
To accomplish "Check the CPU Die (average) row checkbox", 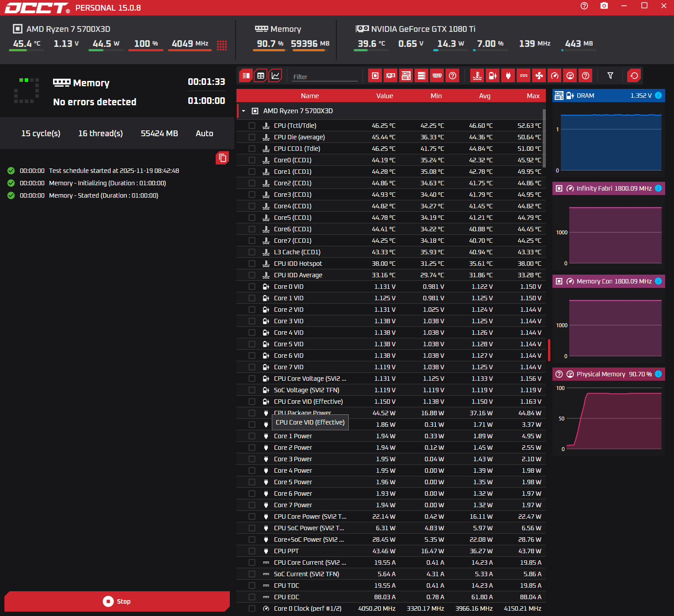I will [252, 137].
